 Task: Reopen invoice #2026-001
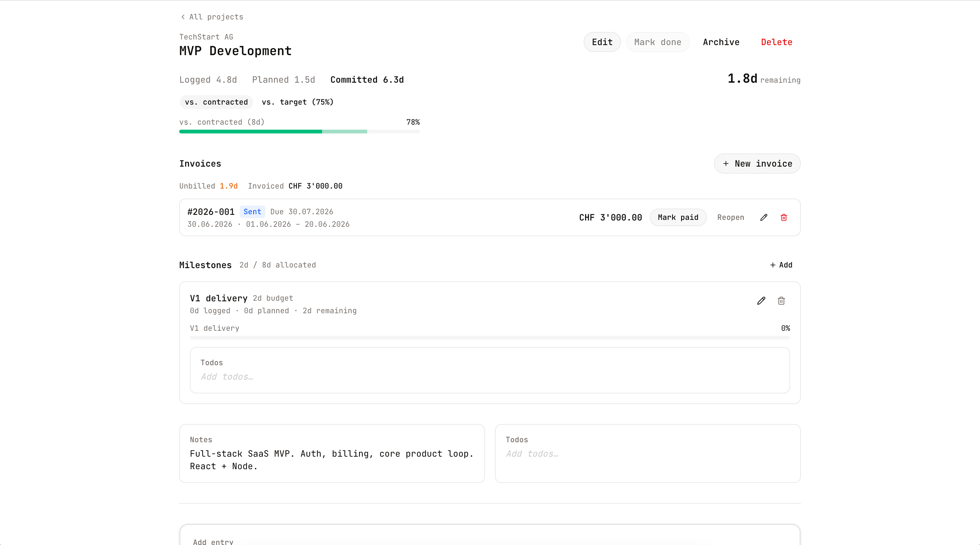click(731, 218)
